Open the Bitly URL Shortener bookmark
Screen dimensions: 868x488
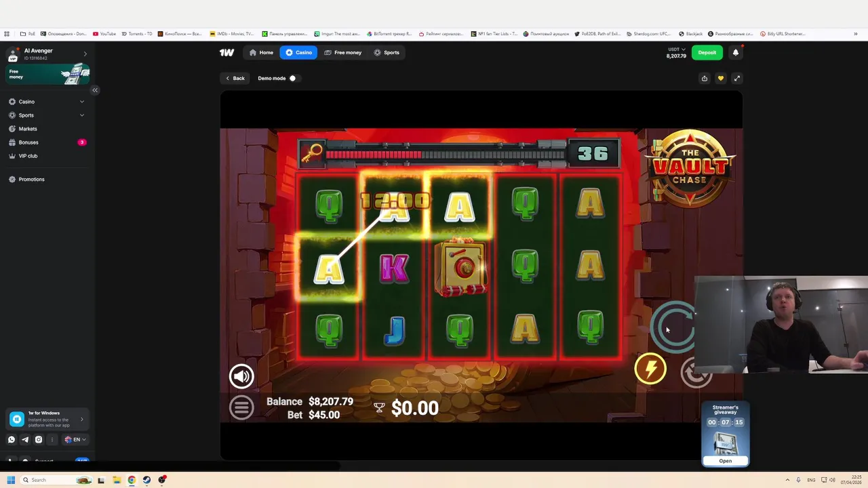click(x=783, y=34)
